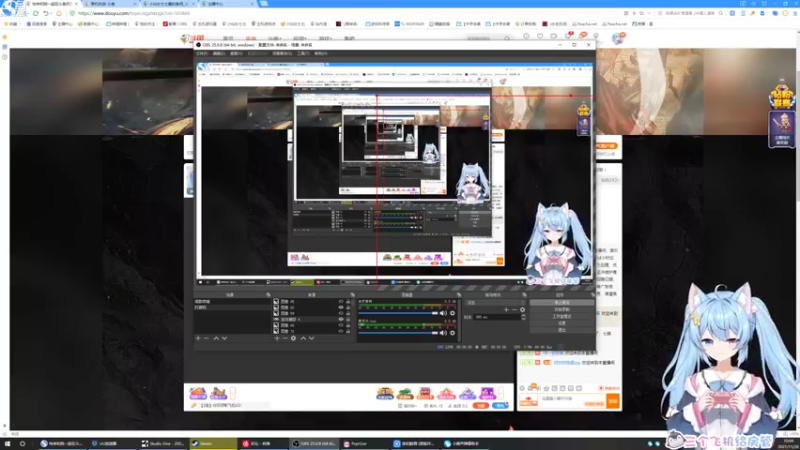Remove selected scene with minus icon in Scenes panel
This screenshot has width=800, height=450.
(x=206, y=338)
